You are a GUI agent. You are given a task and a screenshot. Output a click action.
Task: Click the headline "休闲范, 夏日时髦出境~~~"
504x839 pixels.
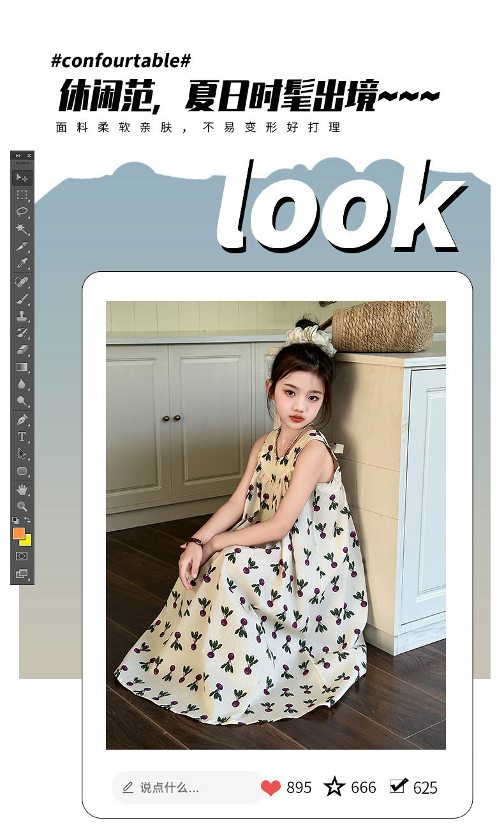coord(249,96)
